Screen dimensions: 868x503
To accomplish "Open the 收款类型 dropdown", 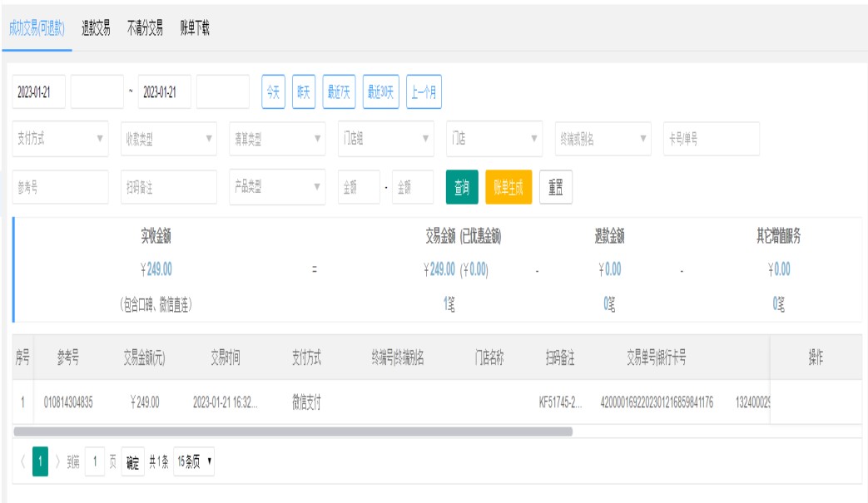I will pyautogui.click(x=169, y=140).
